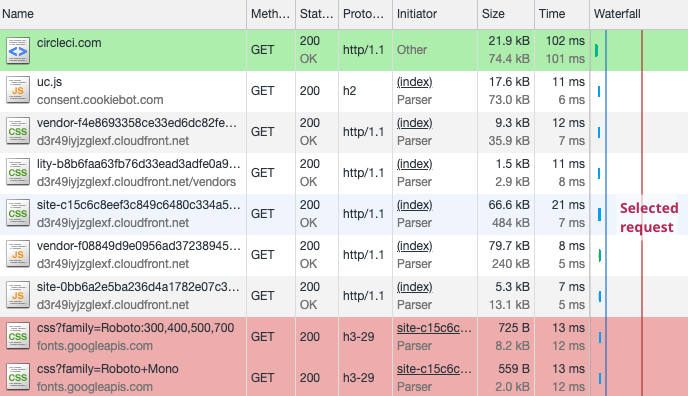The height and width of the screenshot is (396, 688).
Task: Click the Waterfall column header
Action: click(639, 14)
